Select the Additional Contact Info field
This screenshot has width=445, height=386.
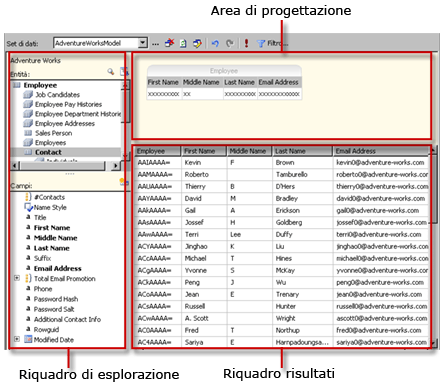click(67, 319)
